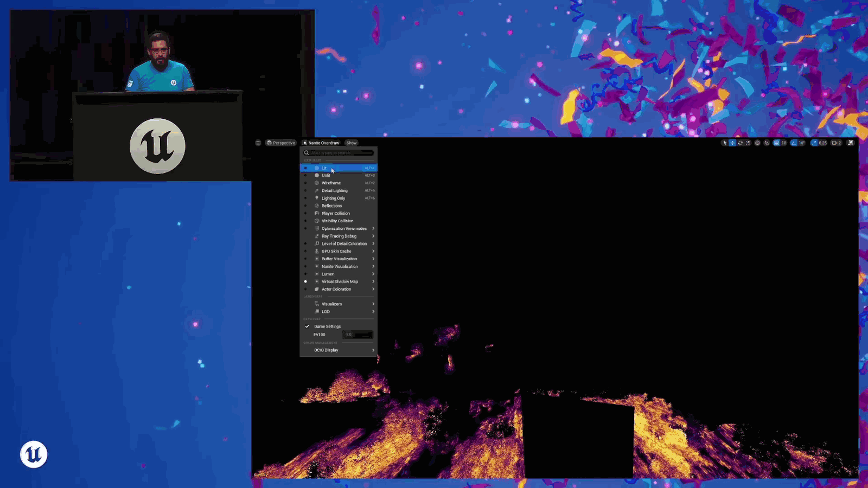The image size is (868, 488).
Task: Expand the Nanite Visualization submenu
Action: [x=339, y=266]
